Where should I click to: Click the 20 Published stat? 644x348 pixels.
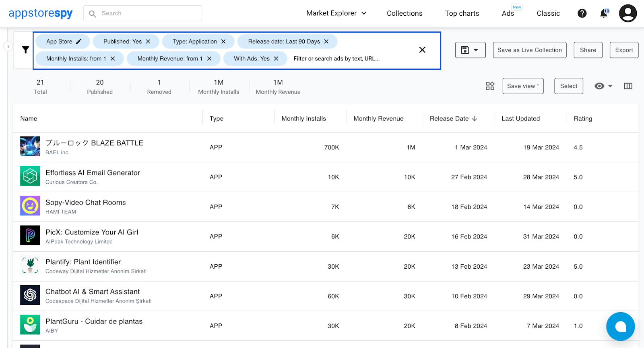click(100, 87)
